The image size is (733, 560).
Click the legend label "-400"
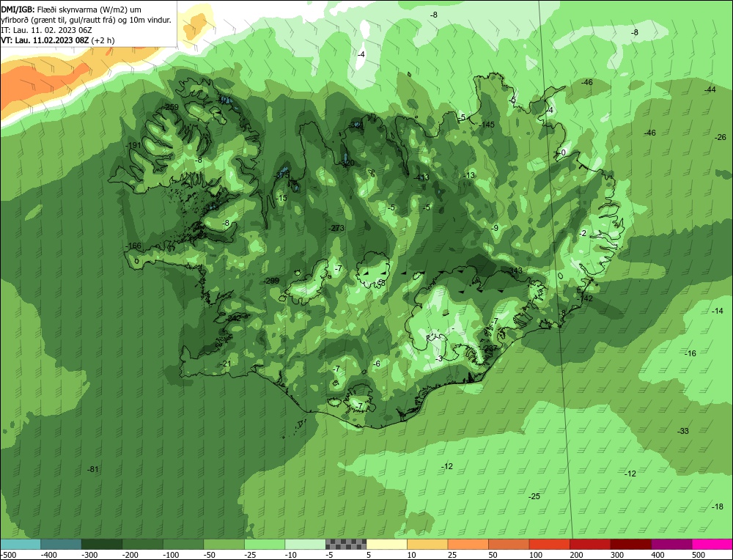(48, 555)
